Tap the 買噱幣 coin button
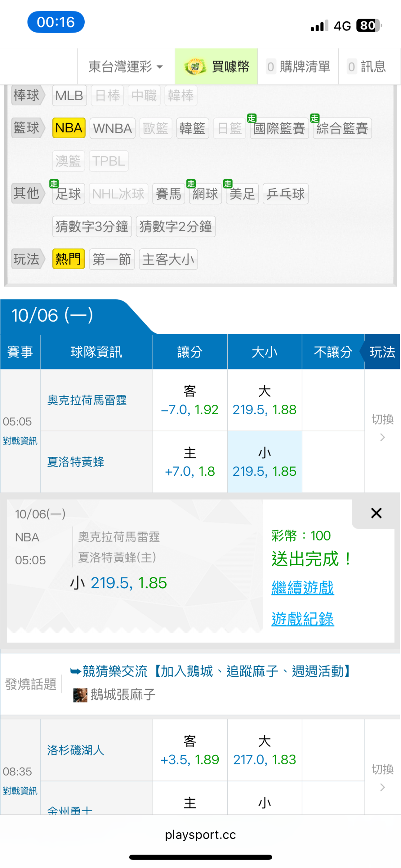Image resolution: width=401 pixels, height=868 pixels. 216,66
